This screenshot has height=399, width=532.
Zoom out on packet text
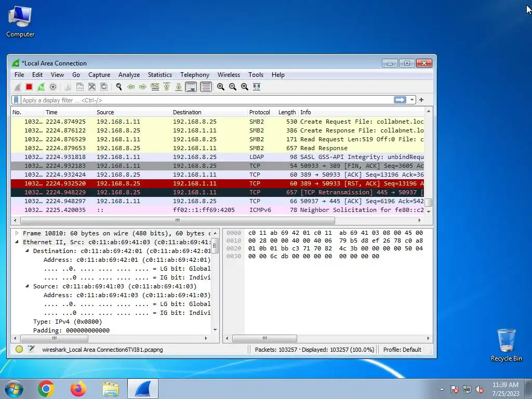pyautogui.click(x=232, y=87)
